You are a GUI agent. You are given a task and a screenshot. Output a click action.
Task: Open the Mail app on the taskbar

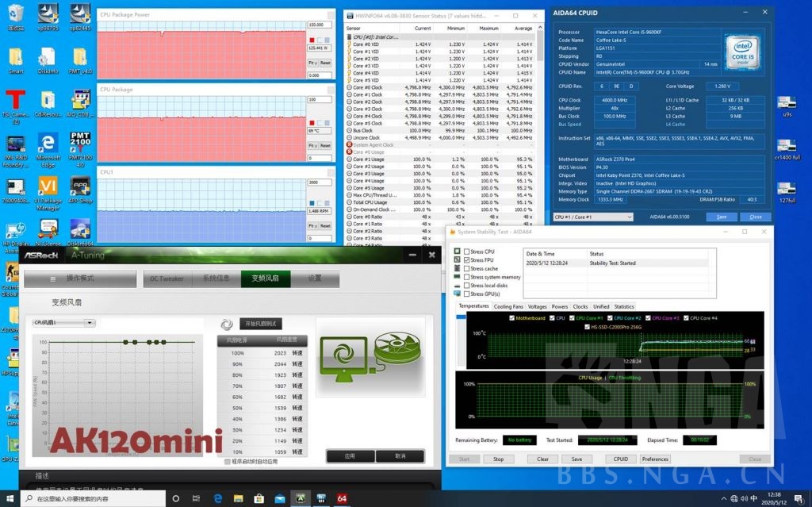point(280,498)
